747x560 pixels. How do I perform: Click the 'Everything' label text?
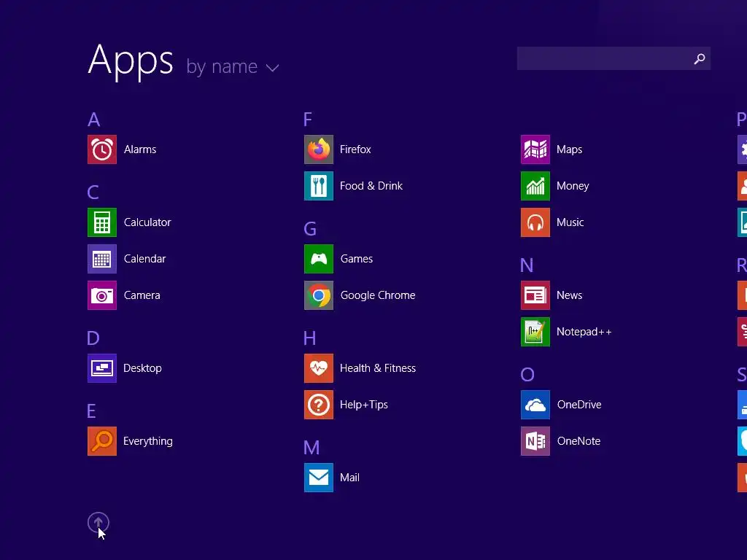coord(148,441)
